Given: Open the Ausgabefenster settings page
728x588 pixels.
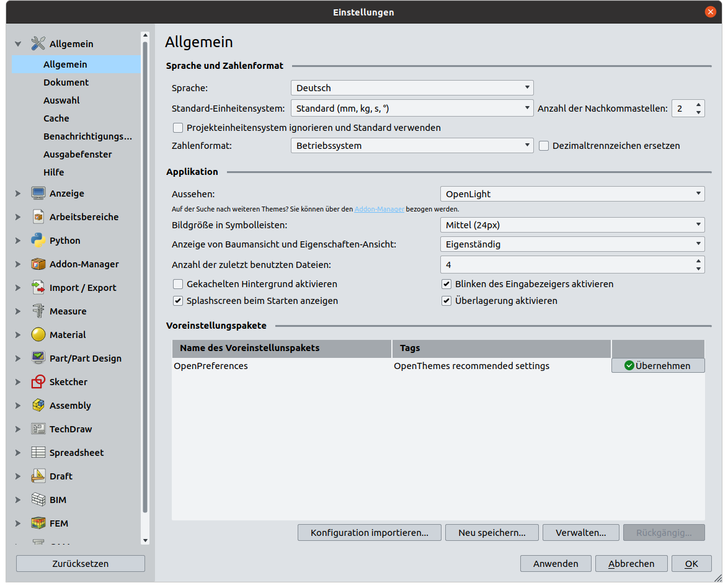Looking at the screenshot, I should pos(78,154).
